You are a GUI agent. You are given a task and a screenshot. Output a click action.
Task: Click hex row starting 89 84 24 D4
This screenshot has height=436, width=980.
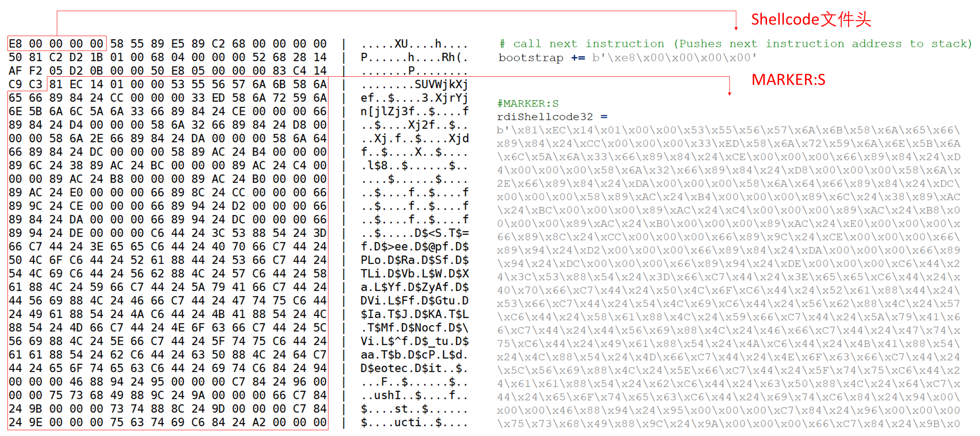168,125
